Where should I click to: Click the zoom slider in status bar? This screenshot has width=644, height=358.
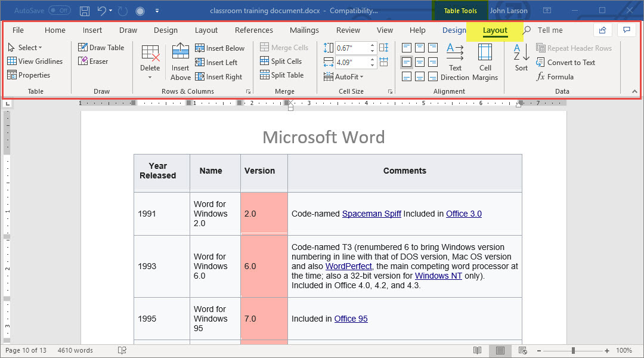click(573, 351)
